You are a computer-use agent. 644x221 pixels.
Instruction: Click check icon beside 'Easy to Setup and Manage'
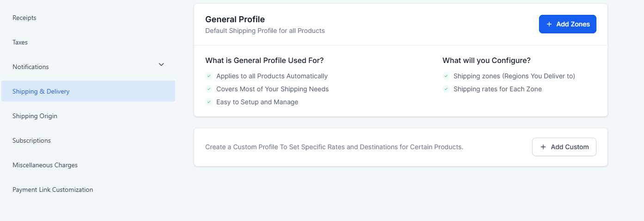(x=209, y=102)
